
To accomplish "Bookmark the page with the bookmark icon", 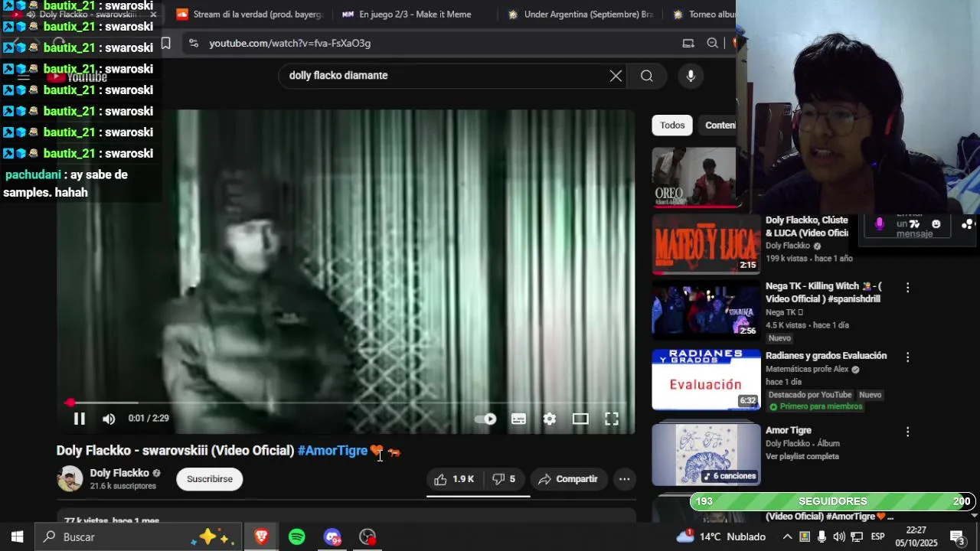I will pos(165,44).
